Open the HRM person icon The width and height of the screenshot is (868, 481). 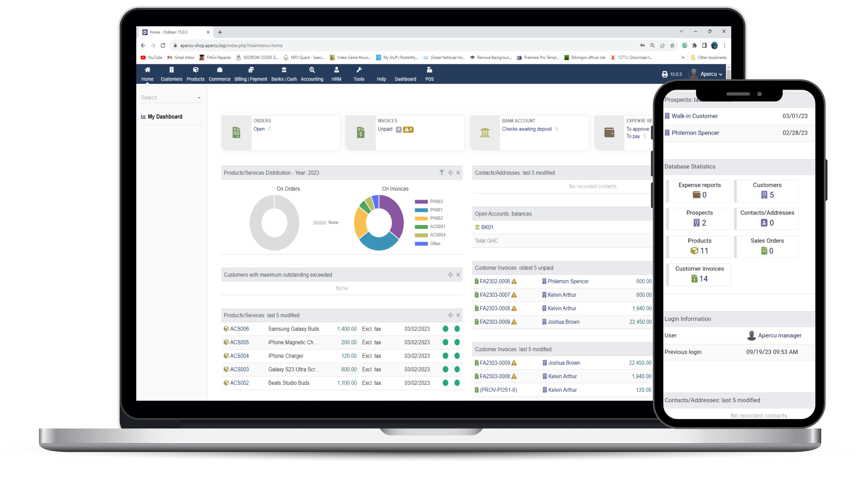336,70
